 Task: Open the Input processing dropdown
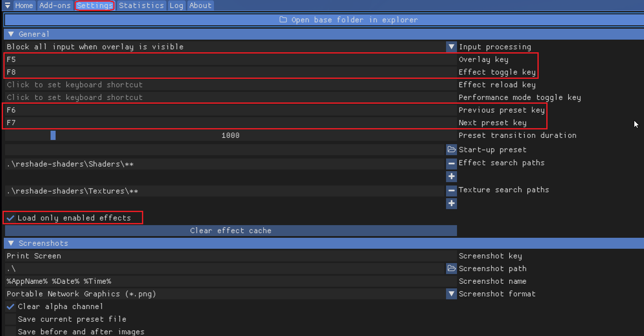452,47
